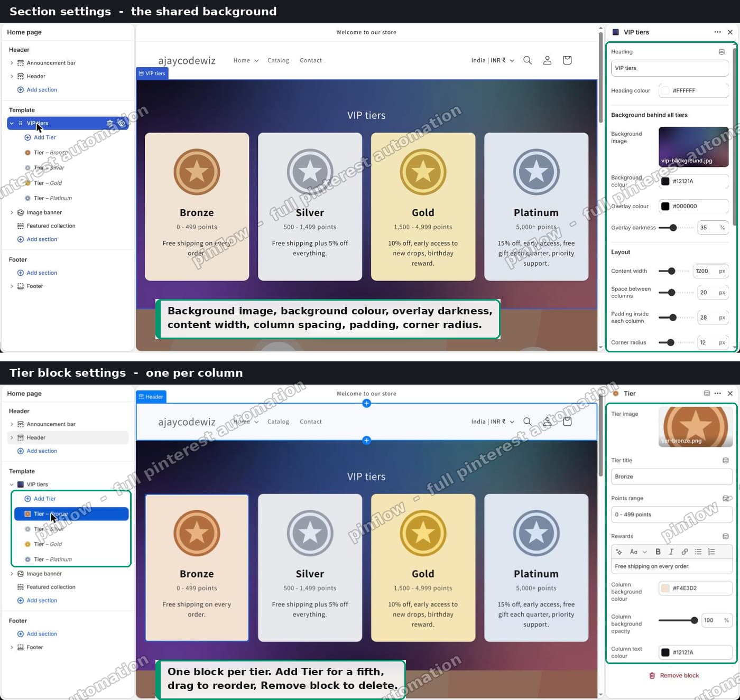Open India | INR ₹ dropdown in upper preview

click(x=493, y=60)
